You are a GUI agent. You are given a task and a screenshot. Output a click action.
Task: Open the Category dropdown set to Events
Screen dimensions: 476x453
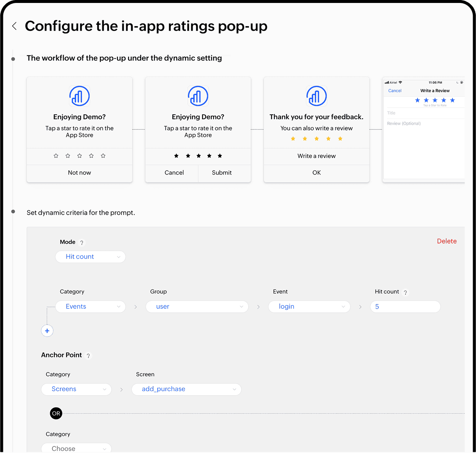pyautogui.click(x=90, y=307)
